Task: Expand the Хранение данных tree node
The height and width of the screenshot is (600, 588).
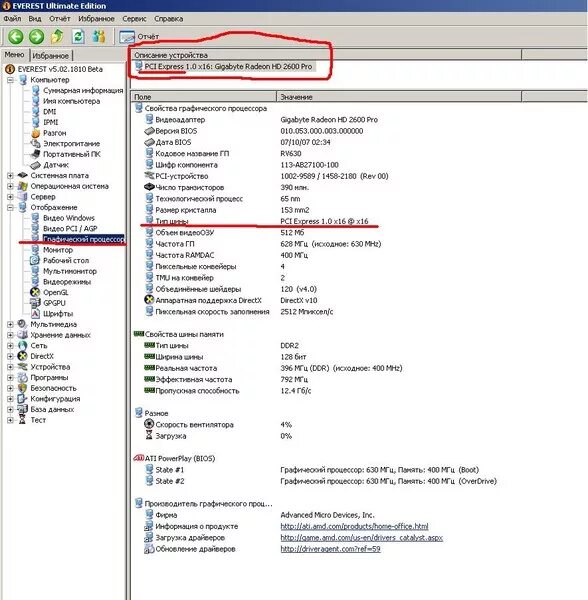Action: click(x=10, y=335)
